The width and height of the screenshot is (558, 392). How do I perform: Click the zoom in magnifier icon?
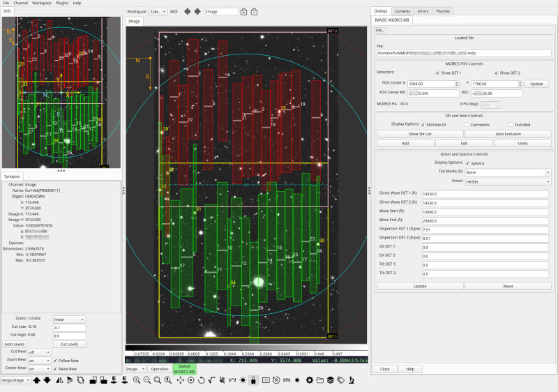pyautogui.click(x=136, y=380)
